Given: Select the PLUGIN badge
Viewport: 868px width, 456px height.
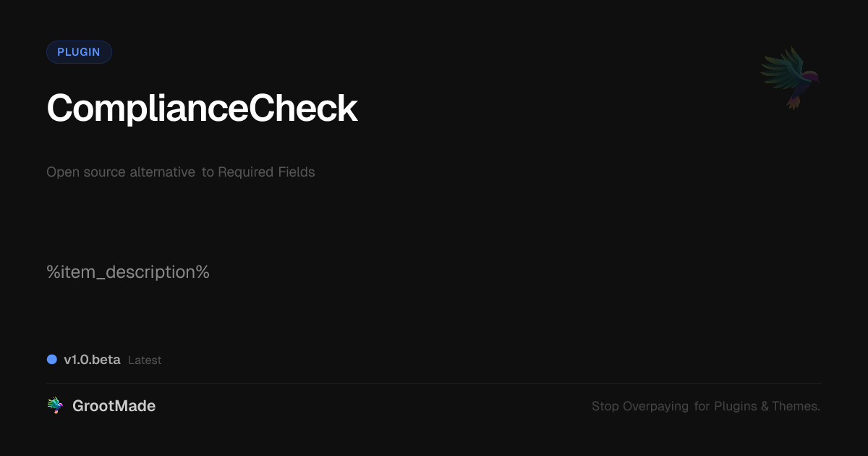Looking at the screenshot, I should pos(79,52).
